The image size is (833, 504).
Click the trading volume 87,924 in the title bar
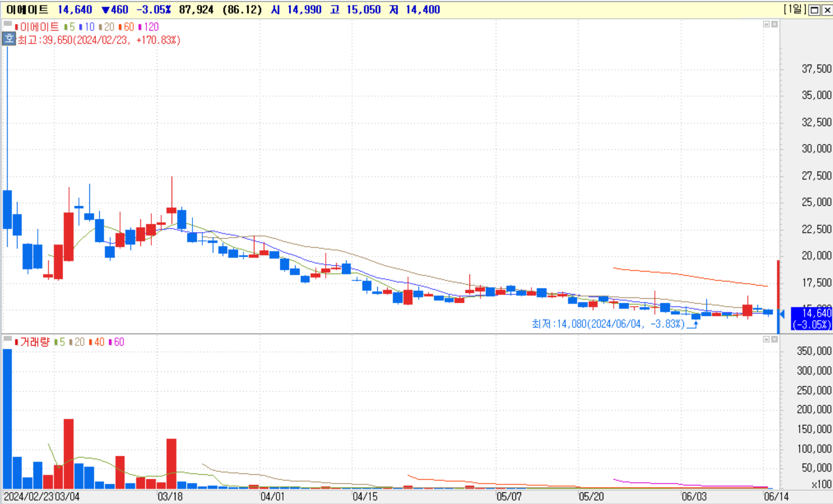(x=196, y=10)
